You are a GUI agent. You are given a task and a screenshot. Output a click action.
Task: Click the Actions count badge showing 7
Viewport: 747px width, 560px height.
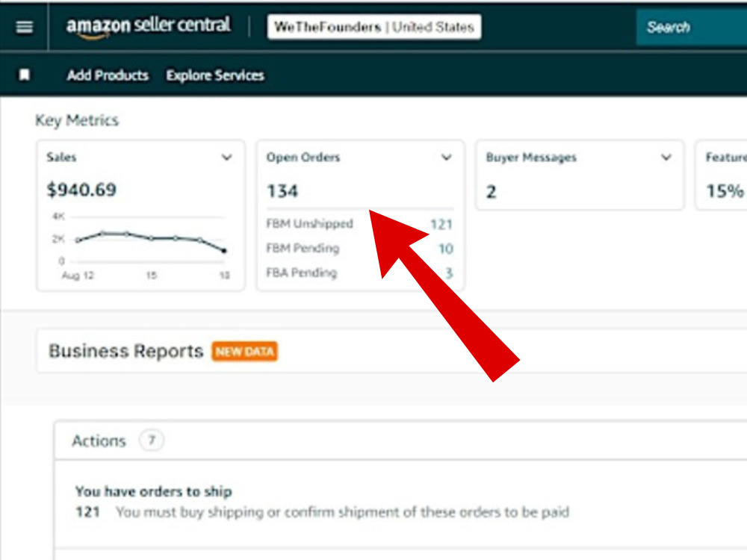point(152,440)
